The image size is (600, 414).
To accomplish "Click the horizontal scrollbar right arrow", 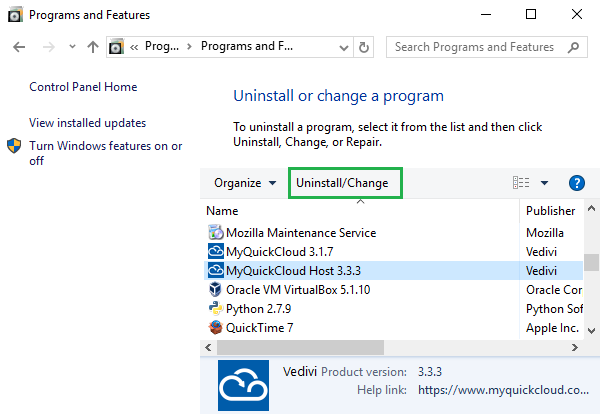I will click(x=575, y=347).
